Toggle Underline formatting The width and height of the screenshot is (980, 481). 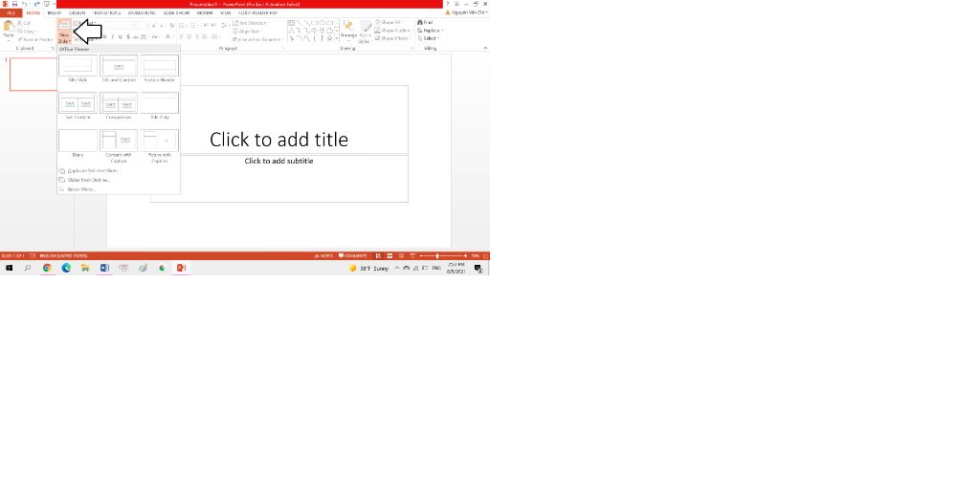point(120,37)
